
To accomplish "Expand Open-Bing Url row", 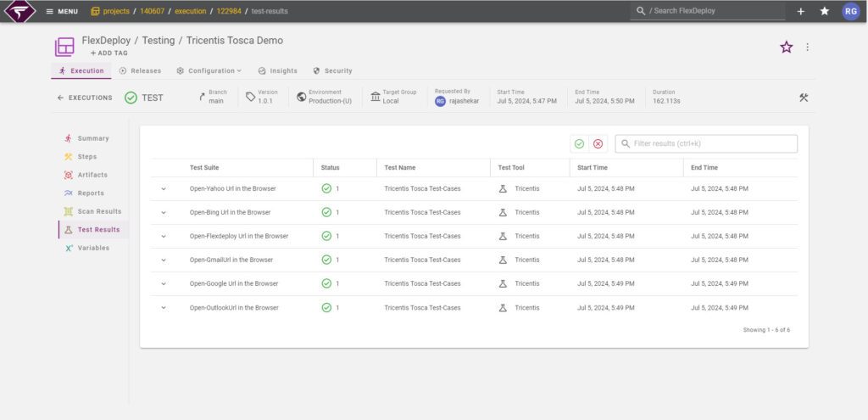I will 164,213.
